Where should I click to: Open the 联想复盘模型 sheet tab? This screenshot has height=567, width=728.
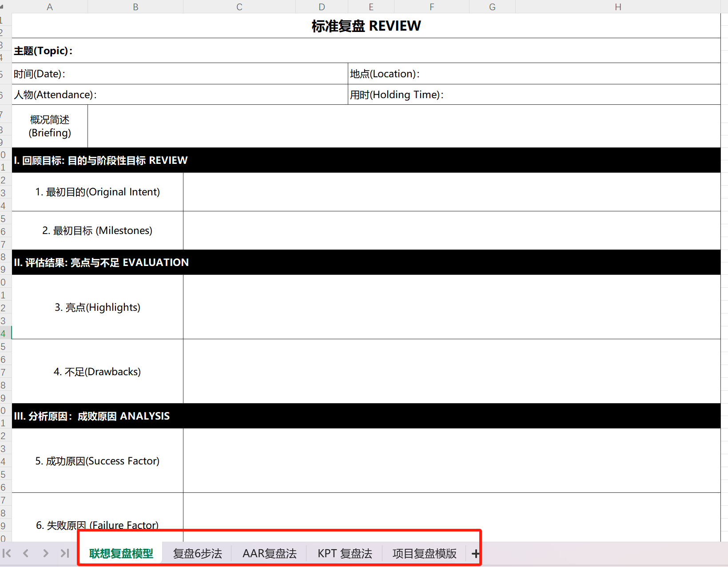click(x=121, y=554)
